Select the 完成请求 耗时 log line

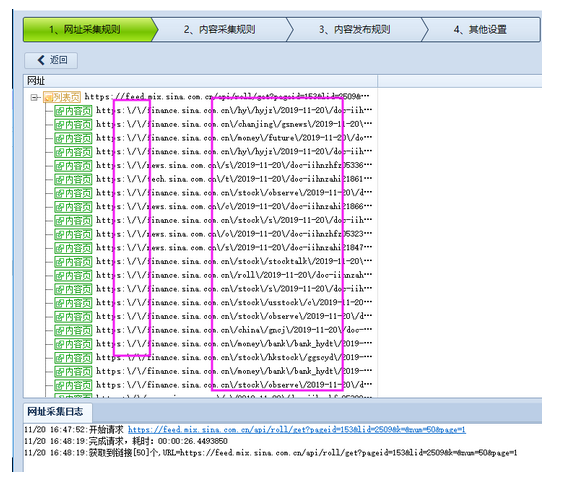point(126,441)
